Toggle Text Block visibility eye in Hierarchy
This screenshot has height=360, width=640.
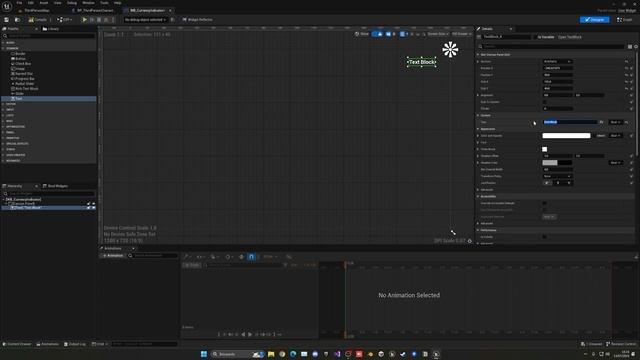coord(93,208)
